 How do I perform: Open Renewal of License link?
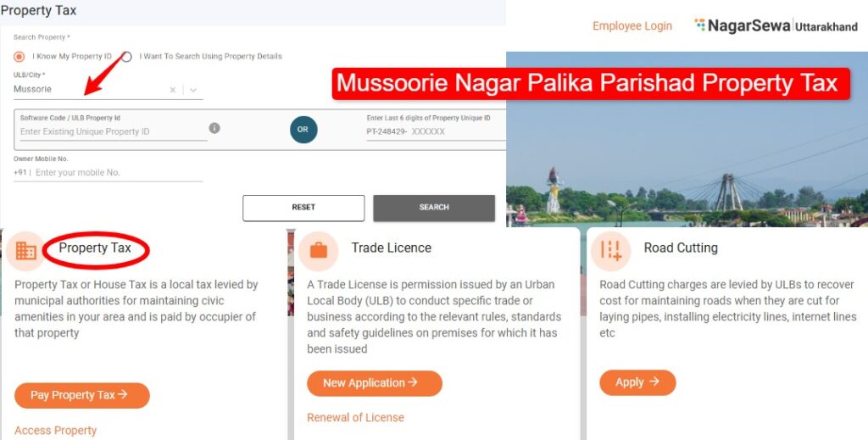tap(355, 417)
